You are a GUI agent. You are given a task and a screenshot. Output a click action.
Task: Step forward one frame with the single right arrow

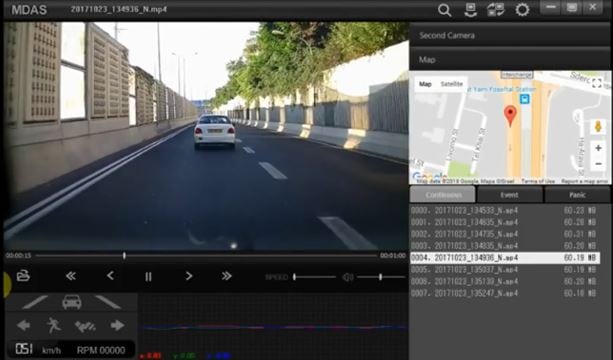coord(189,276)
